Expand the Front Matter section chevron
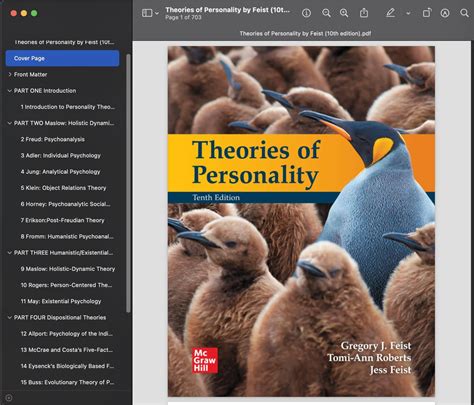Image resolution: width=474 pixels, height=405 pixels. [10, 74]
